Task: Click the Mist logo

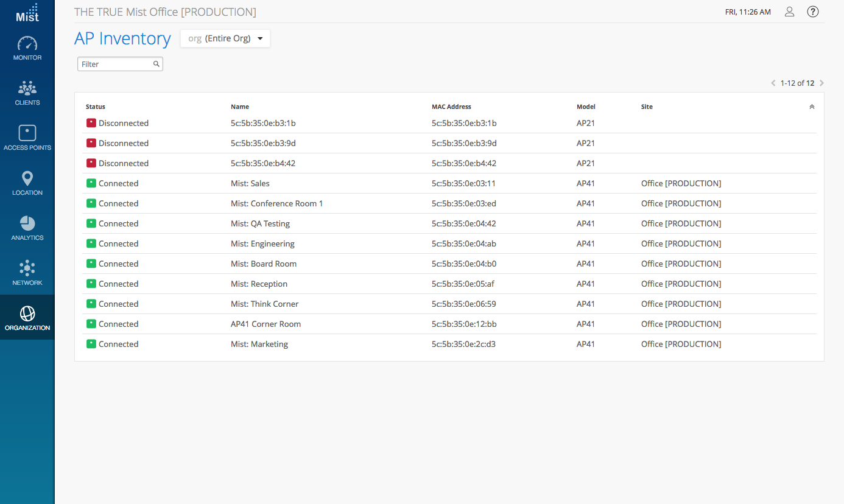Action: coord(27,13)
